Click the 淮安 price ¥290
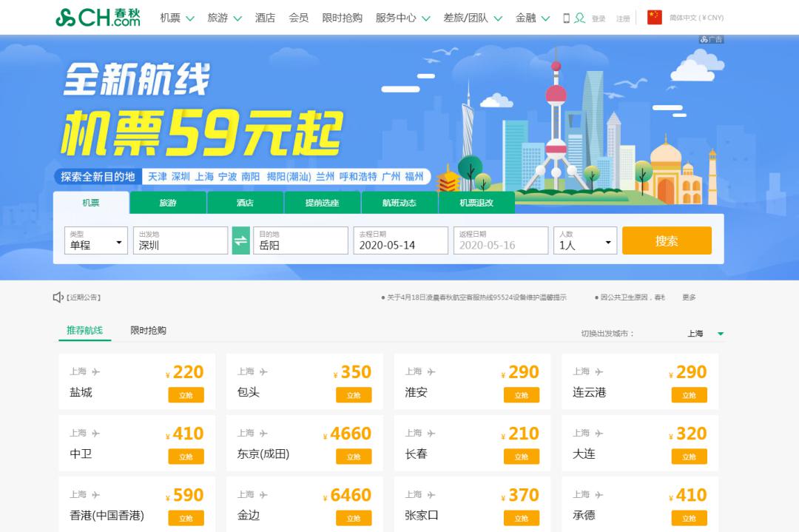The width and height of the screenshot is (799, 532). [520, 372]
